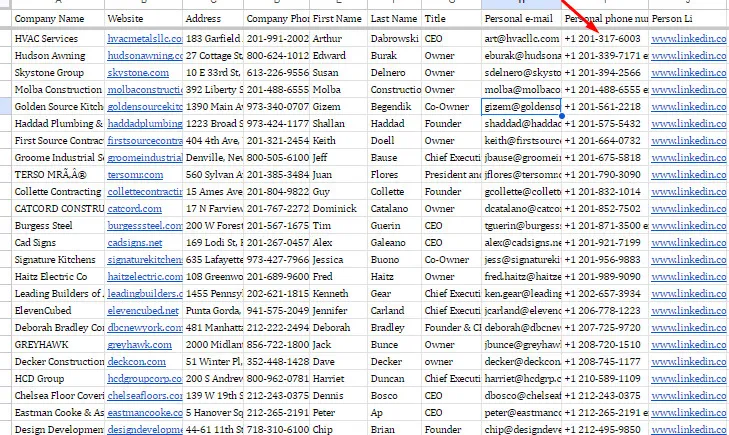
Task: Open LinkedIn link in Cad Signs row
Action: pos(689,243)
